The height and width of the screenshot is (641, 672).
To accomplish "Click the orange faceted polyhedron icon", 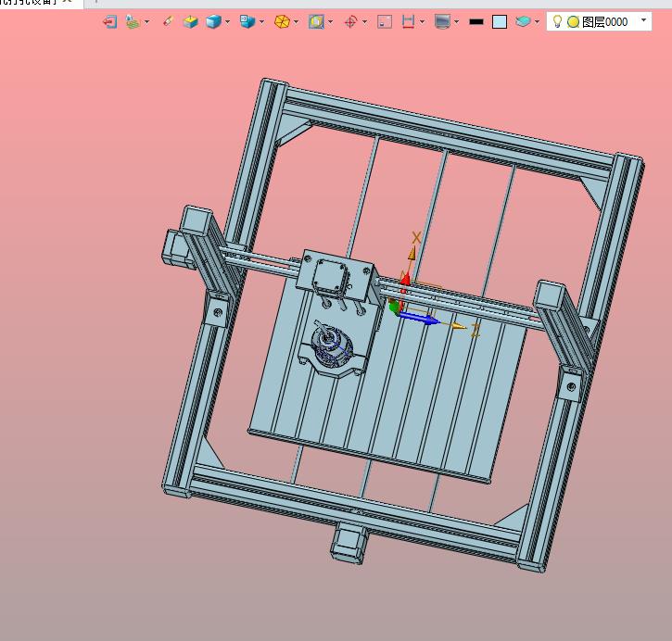I will (x=282, y=21).
